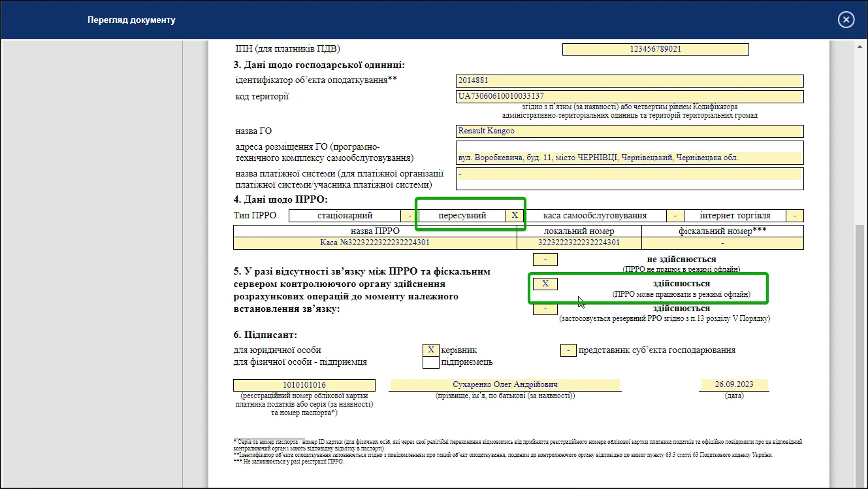Select the не здійснюється offline option box
This screenshot has height=489, width=868.
[545, 260]
